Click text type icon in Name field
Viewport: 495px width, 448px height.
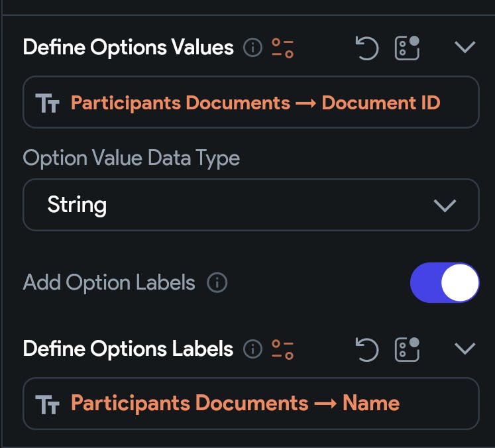click(x=48, y=404)
